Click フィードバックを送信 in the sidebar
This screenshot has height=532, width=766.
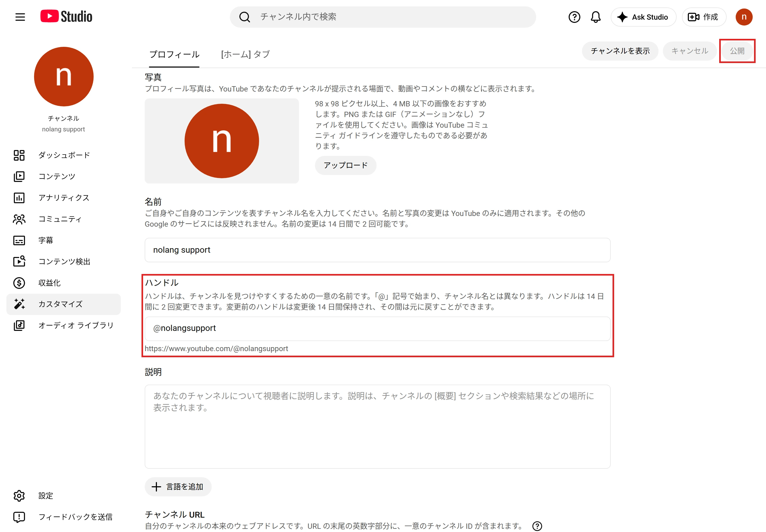click(63, 517)
